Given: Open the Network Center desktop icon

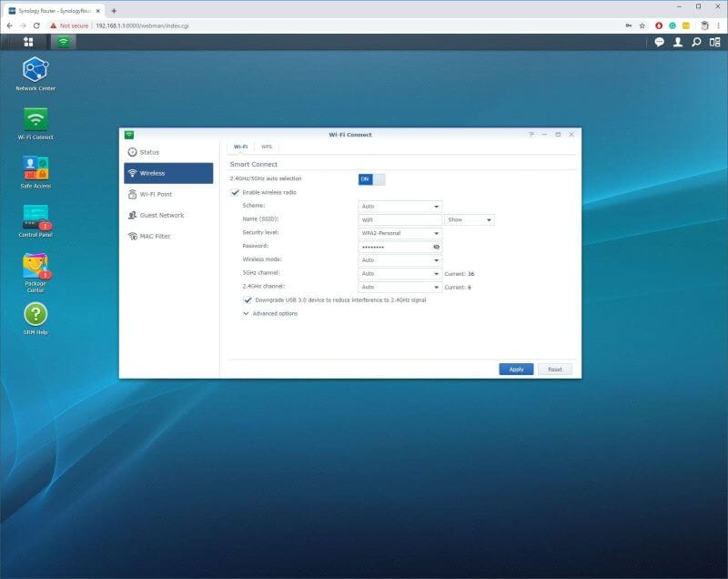Looking at the screenshot, I should (35, 69).
